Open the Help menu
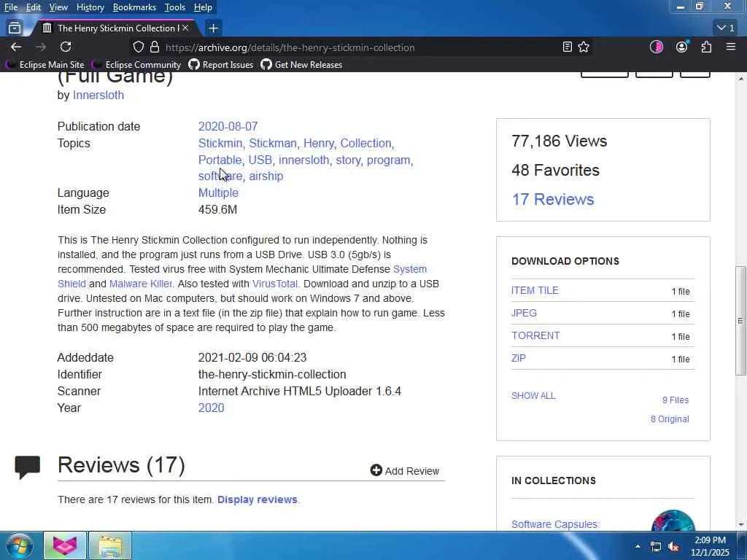The image size is (747, 560). (x=203, y=7)
